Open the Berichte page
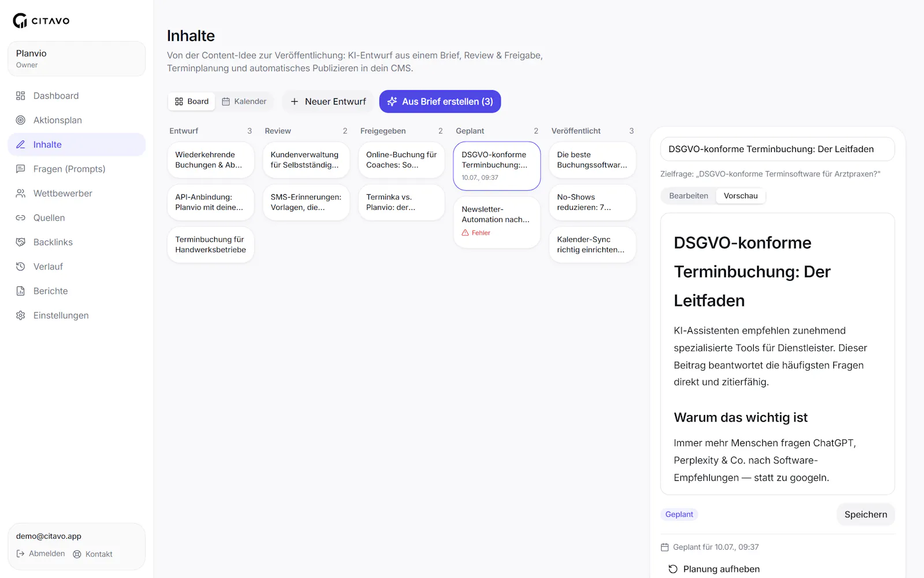Viewport: 924px width, 578px height. click(77, 291)
